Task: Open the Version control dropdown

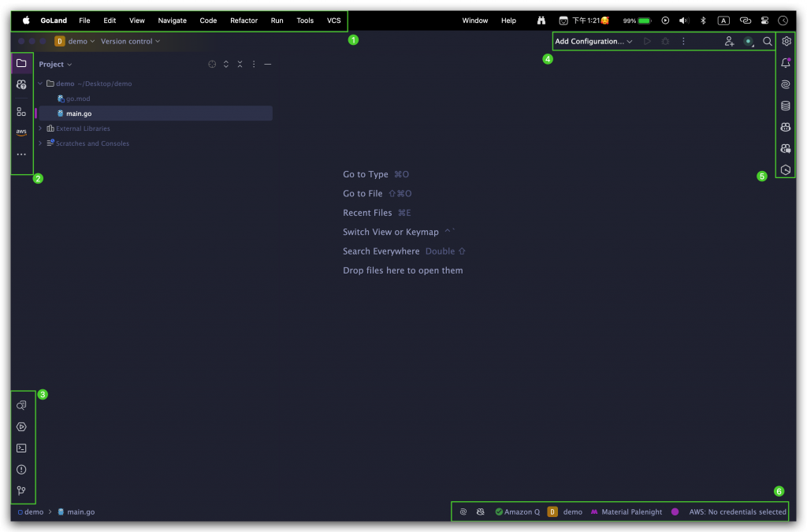Action: click(130, 41)
